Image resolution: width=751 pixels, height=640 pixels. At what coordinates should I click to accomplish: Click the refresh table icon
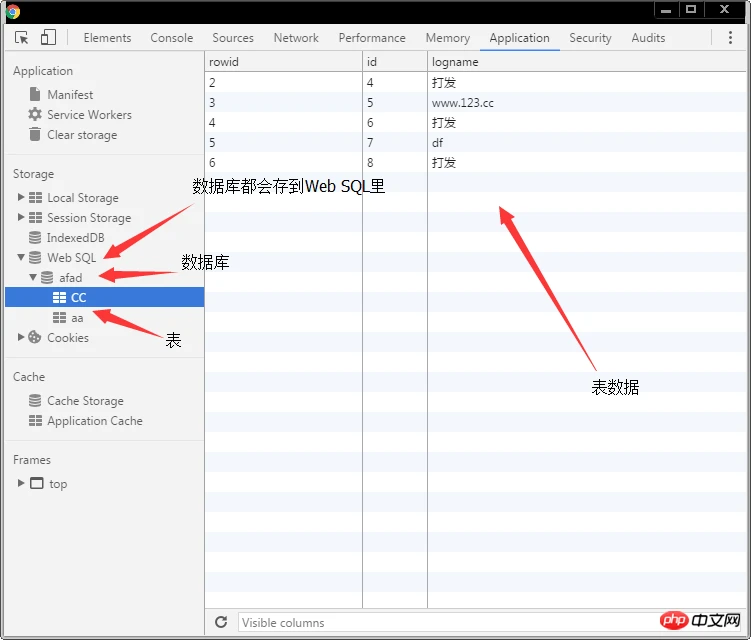(x=221, y=622)
